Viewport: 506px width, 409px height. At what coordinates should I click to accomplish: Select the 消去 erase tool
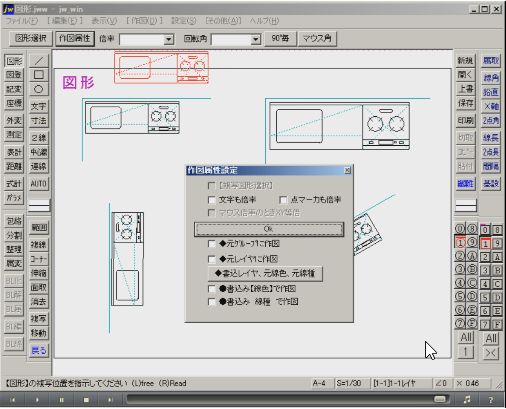(39, 302)
